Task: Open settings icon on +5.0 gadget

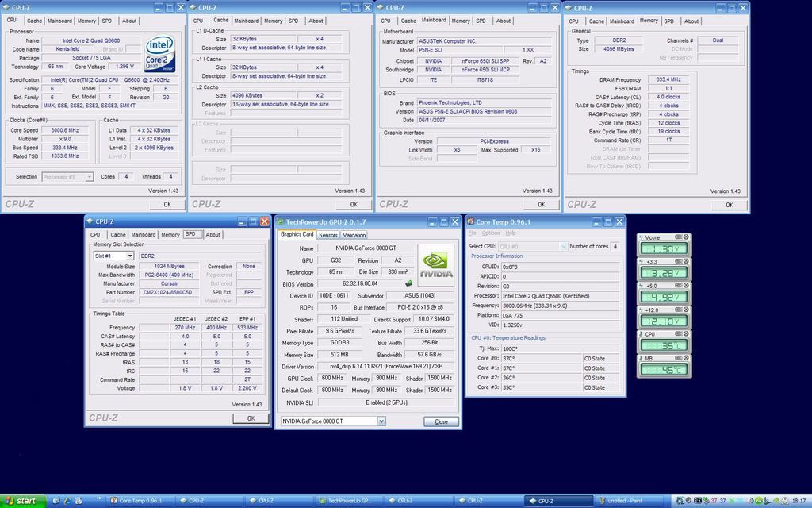Action: pos(679,286)
